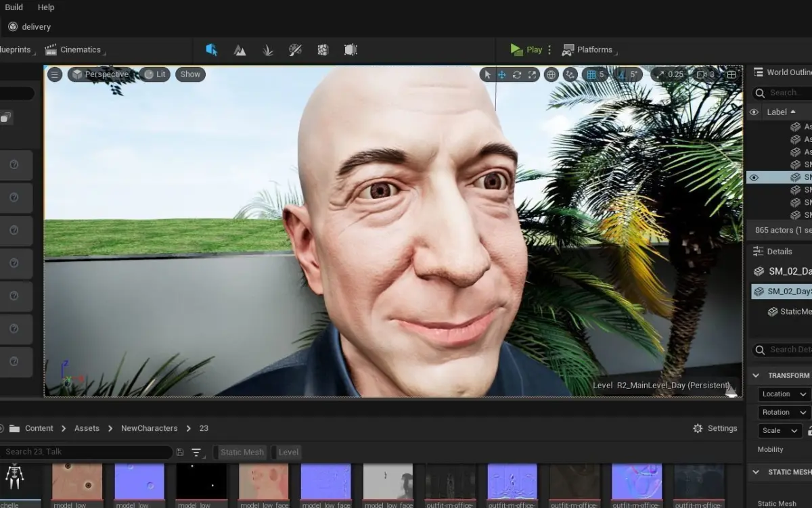Switch to Mesh Paint mode icon
The image size is (812, 508).
pos(295,49)
